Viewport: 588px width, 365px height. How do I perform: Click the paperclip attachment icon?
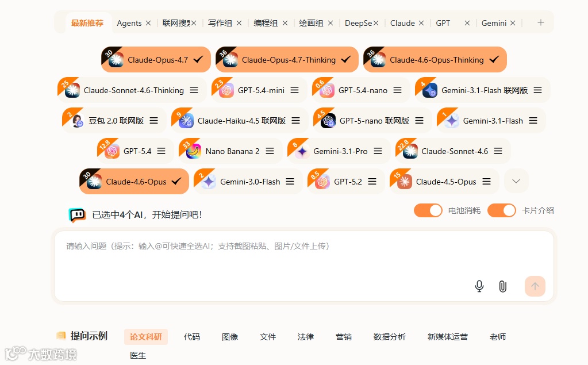503,286
